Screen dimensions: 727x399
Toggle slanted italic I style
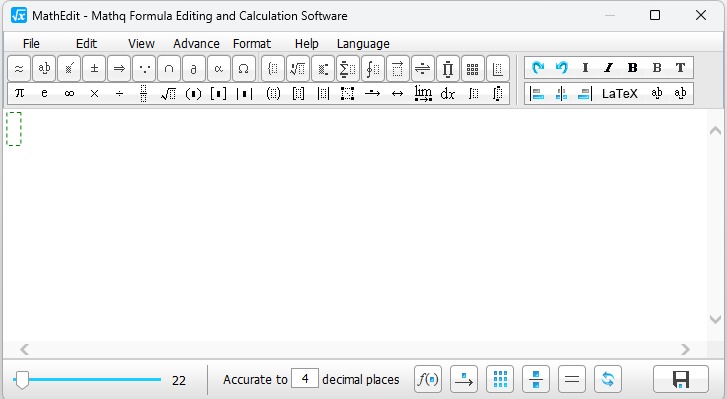pyautogui.click(x=609, y=68)
